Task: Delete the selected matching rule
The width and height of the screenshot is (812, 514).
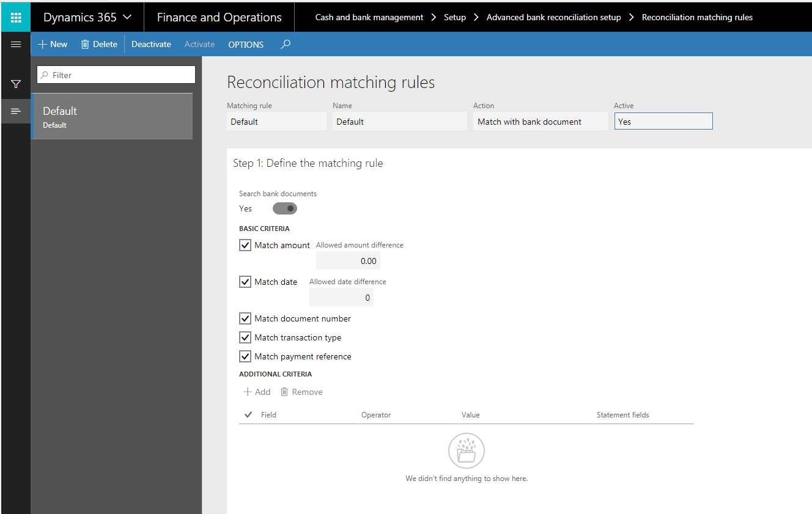Action: 99,44
